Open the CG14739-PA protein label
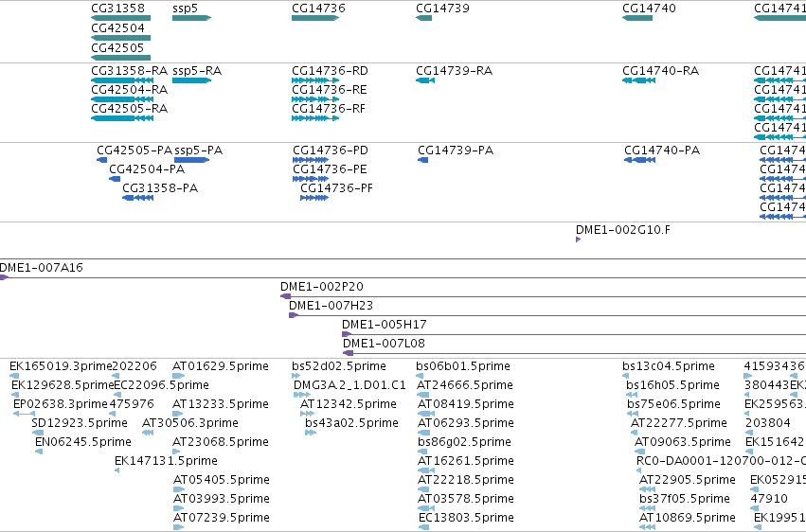The image size is (806, 532). pos(456,151)
